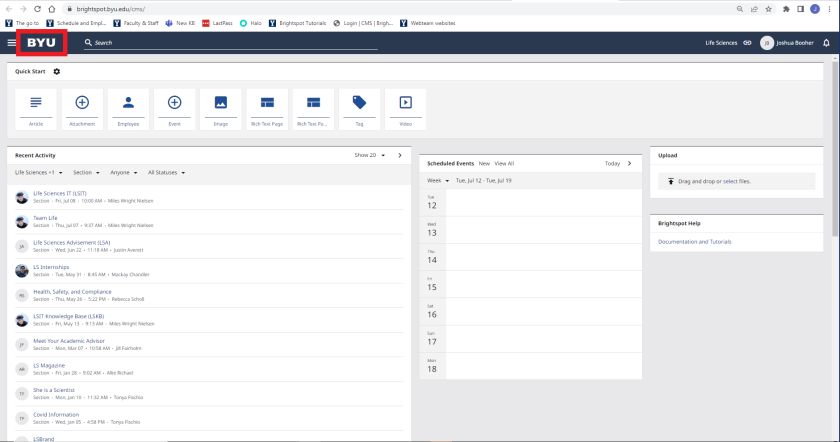This screenshot has height=442, width=840.
Task: Open the Week view dropdown in Scheduled Events
Action: pyautogui.click(x=438, y=180)
